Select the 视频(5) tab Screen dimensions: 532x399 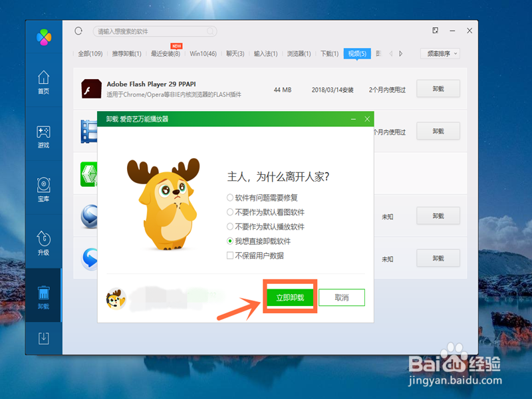[x=357, y=54]
